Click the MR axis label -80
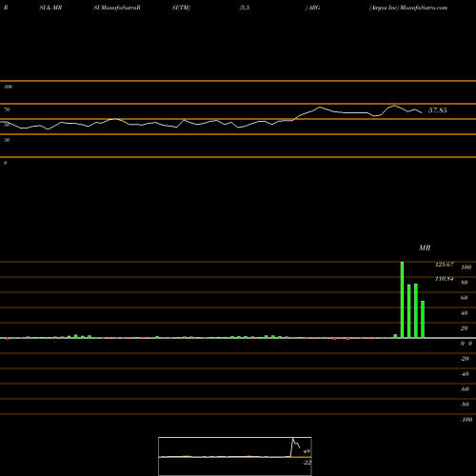The width and height of the screenshot is (476, 476). pos(465,405)
